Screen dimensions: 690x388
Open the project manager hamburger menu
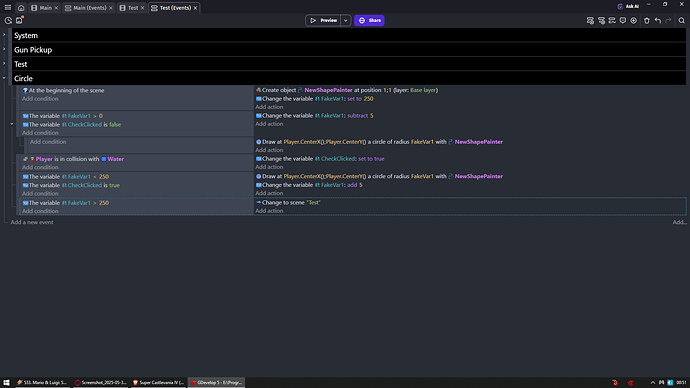8,7
